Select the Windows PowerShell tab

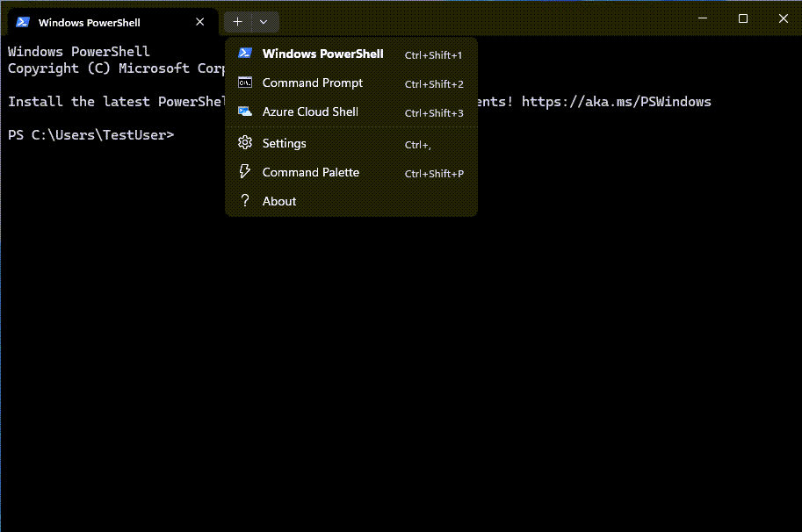pos(113,23)
